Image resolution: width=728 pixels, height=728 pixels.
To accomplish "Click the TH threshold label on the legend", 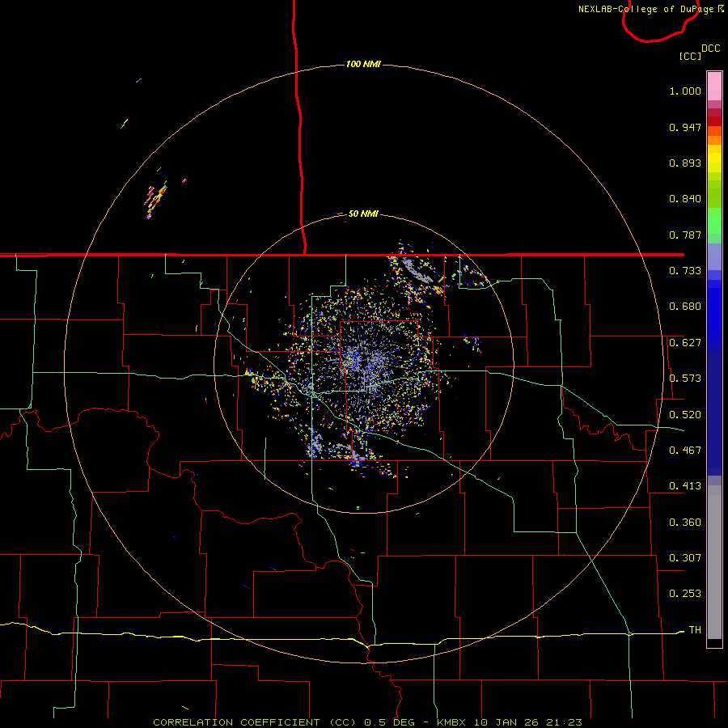I will pyautogui.click(x=695, y=630).
